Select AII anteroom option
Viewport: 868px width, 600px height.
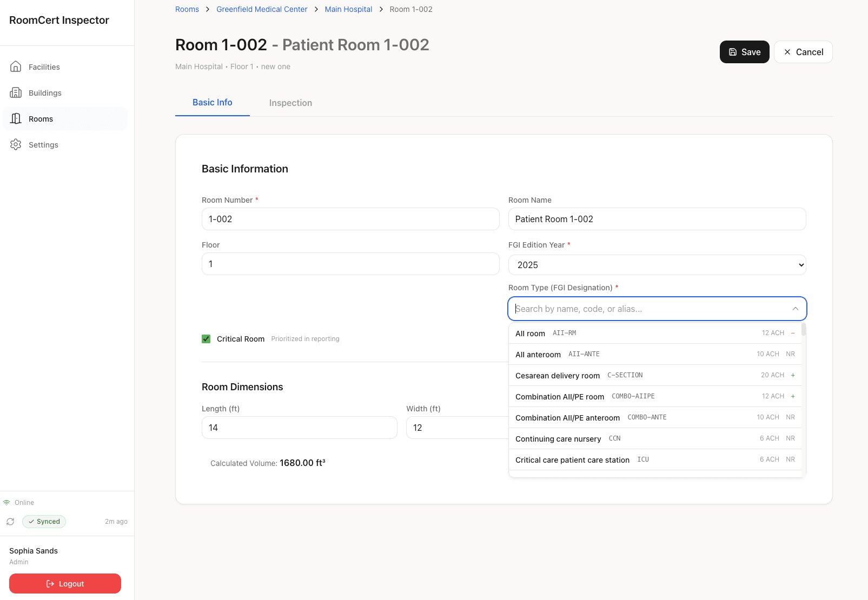click(655, 354)
